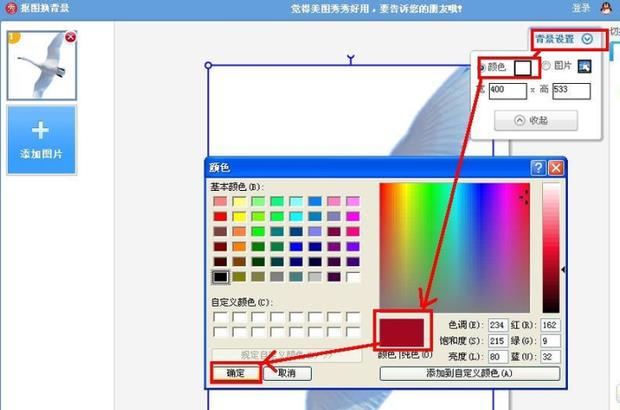The image size is (620, 410).
Task: Click the top-left corner handle of canvas frame
Action: (208, 66)
